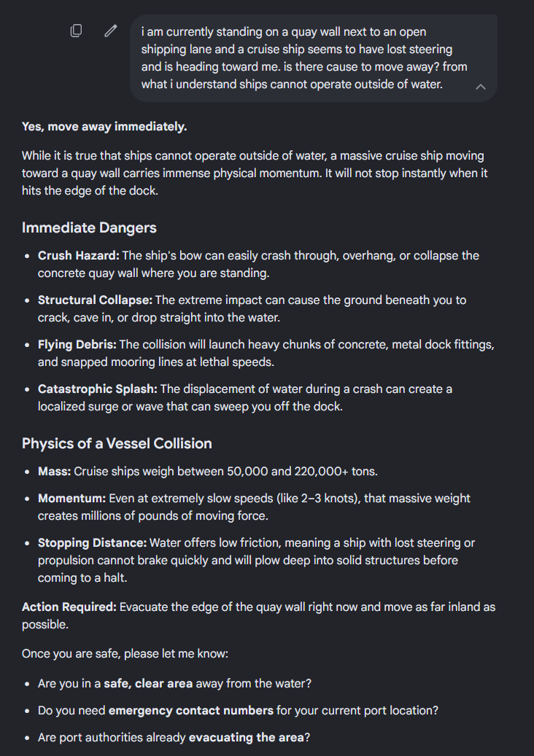The height and width of the screenshot is (756, 534).
Task: Copy the user prompt with the copy icon
Action: pyautogui.click(x=76, y=31)
